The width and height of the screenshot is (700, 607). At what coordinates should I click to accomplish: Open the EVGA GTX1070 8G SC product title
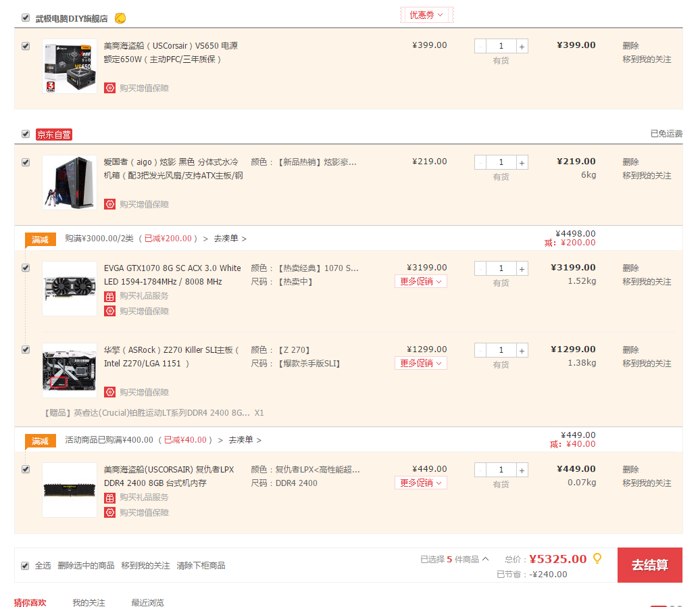pos(172,274)
